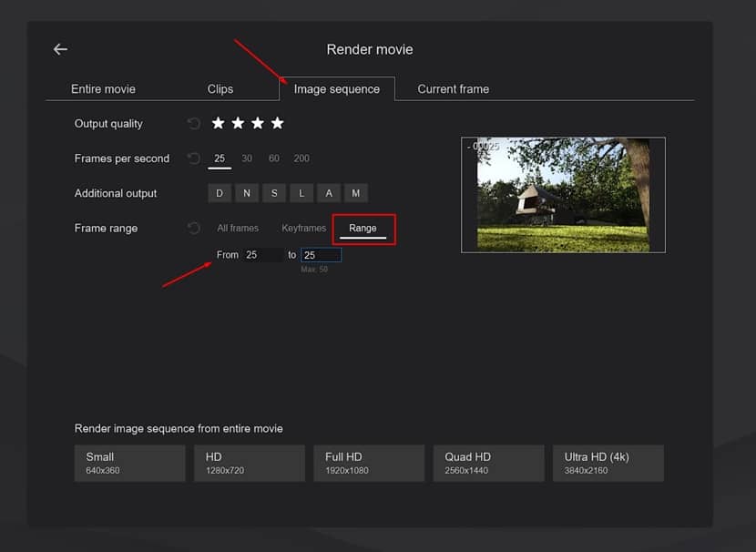Click the 'to' frame input field
Viewport: 756px width, 552px height.
coord(322,255)
